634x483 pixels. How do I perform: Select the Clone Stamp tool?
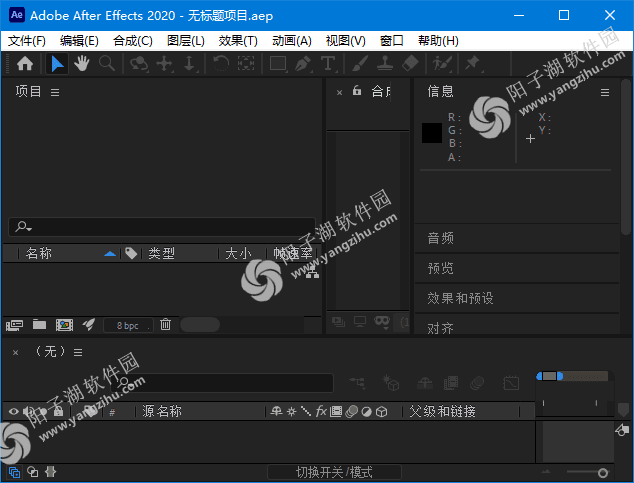pyautogui.click(x=385, y=63)
